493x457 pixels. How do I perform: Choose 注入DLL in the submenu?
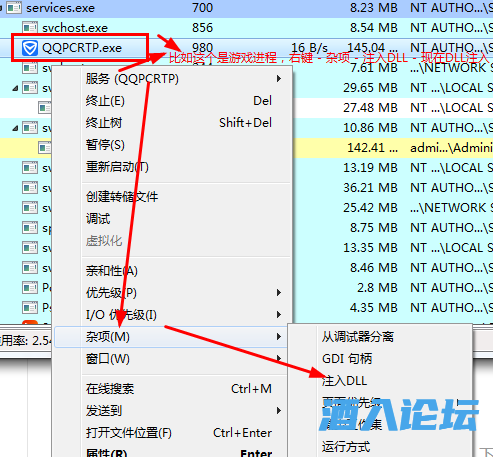(380, 381)
